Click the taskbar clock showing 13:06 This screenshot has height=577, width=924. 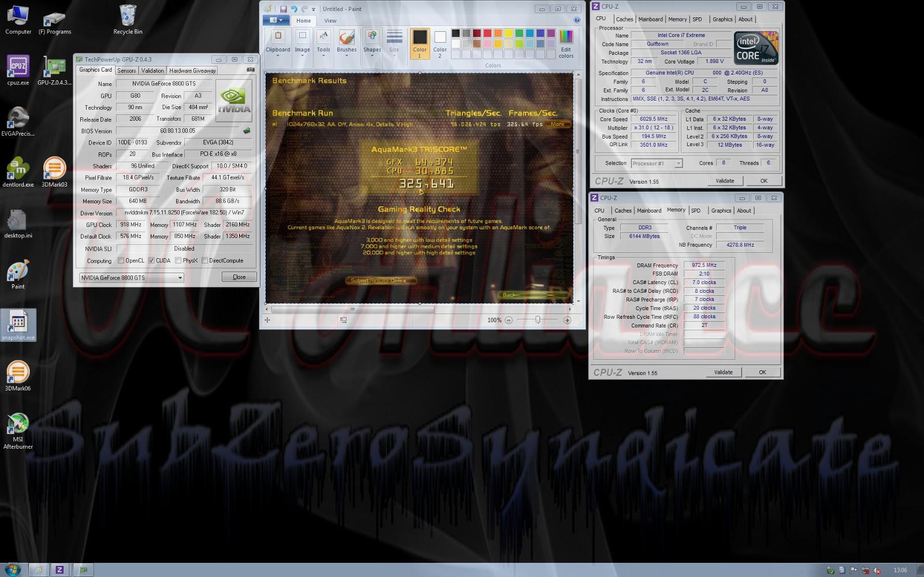[x=900, y=570]
